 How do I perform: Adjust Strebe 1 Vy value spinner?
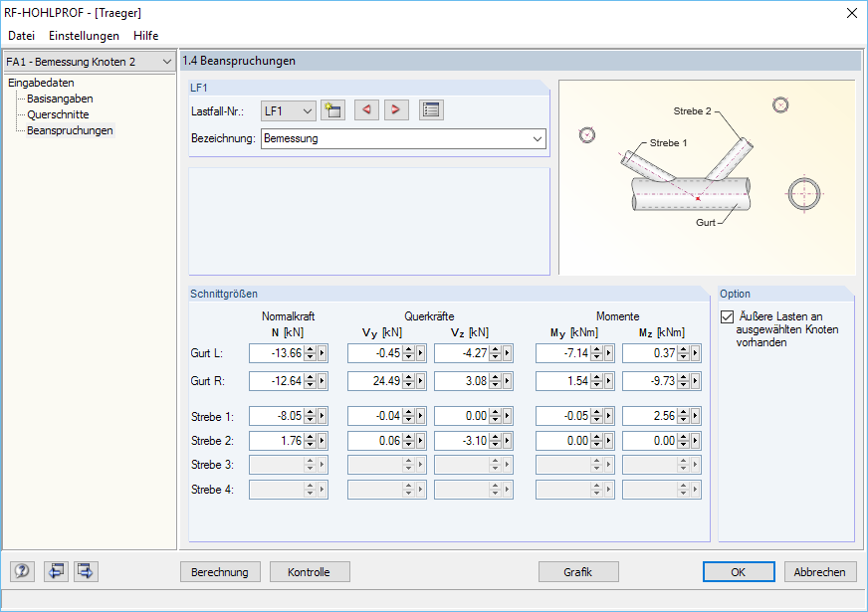(x=408, y=416)
